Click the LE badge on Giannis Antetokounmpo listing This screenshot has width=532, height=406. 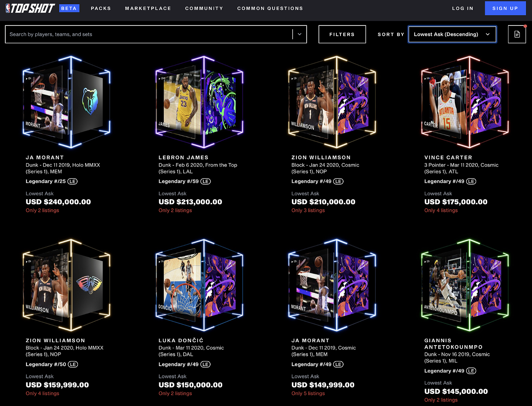coord(471,371)
